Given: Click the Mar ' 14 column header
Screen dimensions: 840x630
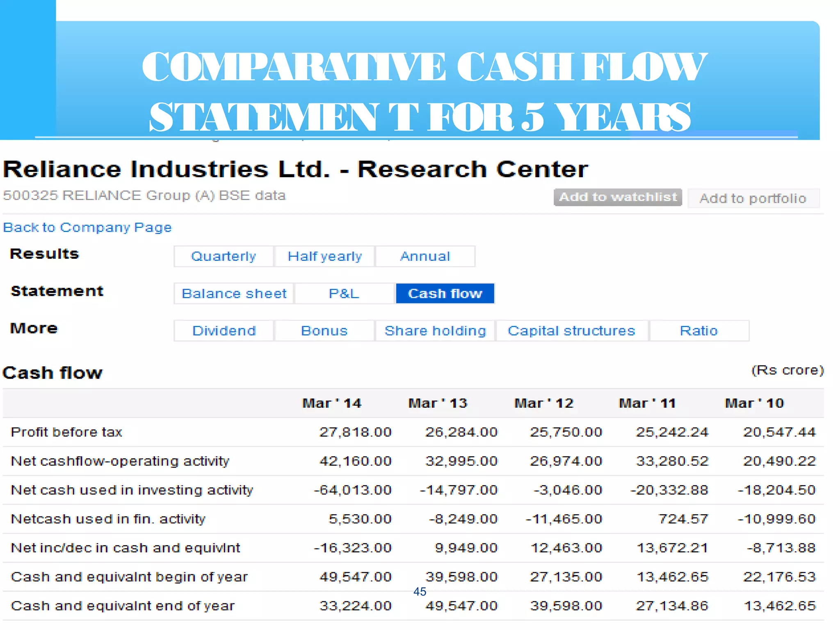Looking at the screenshot, I should tap(332, 403).
